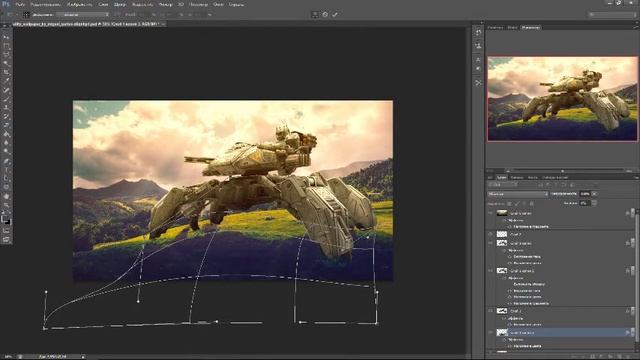Select the Gradient tool

point(6,134)
